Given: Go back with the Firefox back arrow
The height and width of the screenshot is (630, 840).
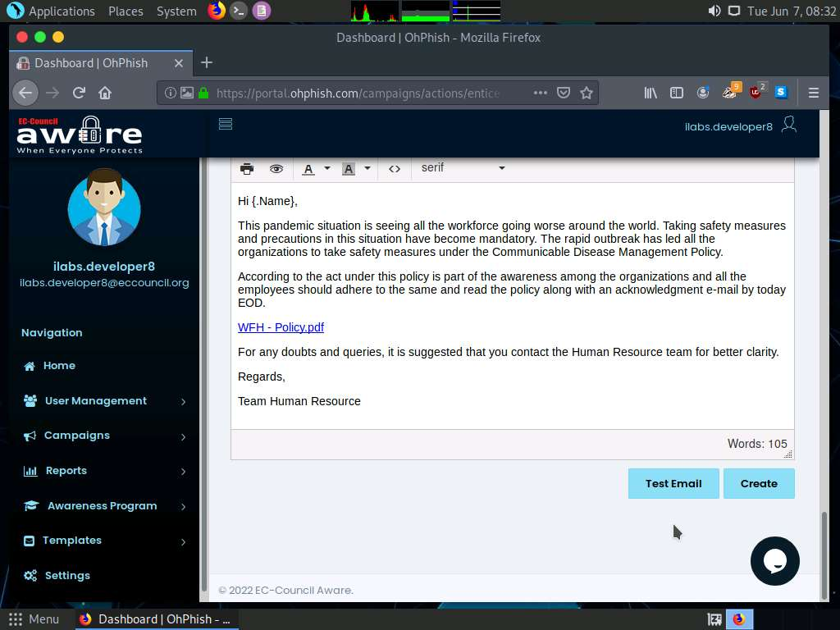Looking at the screenshot, I should click(x=25, y=93).
